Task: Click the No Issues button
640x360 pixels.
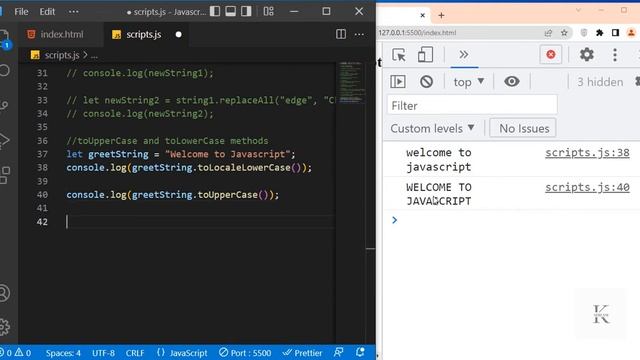Action: (x=524, y=129)
